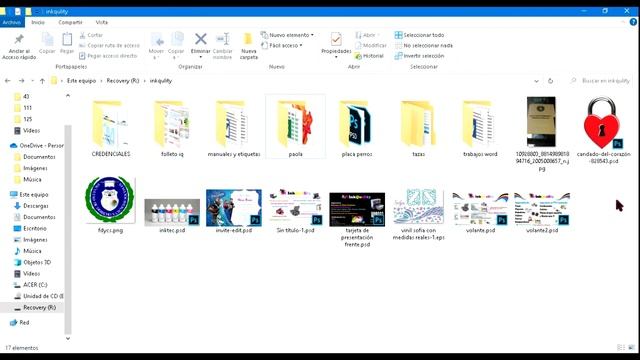
Task: Open Objetos 3D in navigation pane
Action: [x=32, y=262]
